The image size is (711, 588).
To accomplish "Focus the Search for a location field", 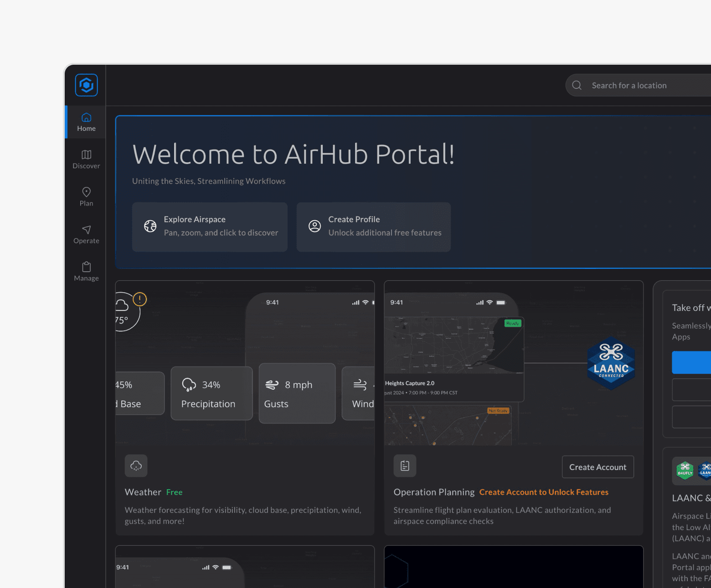I will click(x=638, y=85).
